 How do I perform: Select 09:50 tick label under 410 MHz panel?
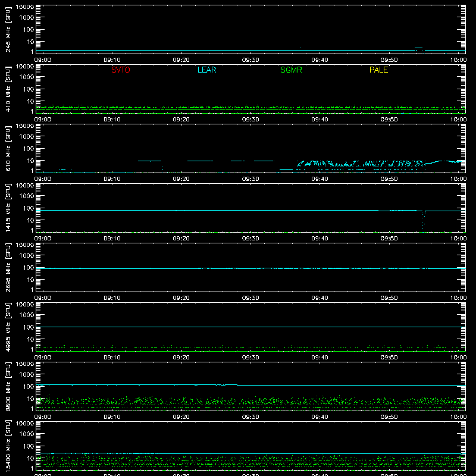[389, 120]
